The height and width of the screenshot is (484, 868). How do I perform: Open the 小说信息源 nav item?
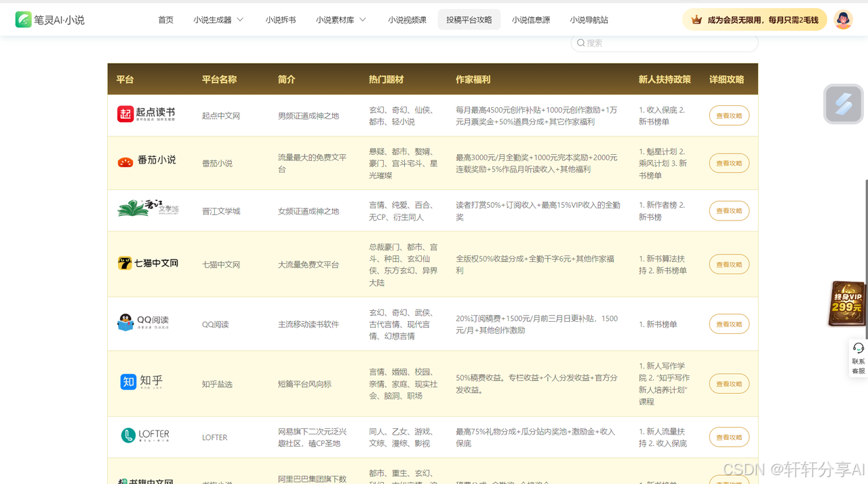point(531,20)
